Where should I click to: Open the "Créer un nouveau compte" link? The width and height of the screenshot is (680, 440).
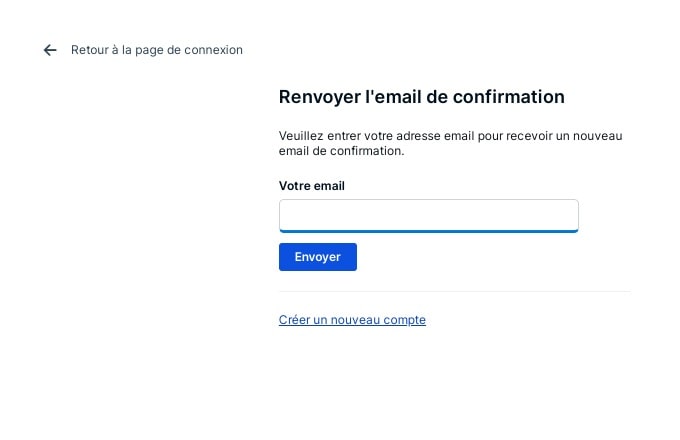(x=352, y=320)
